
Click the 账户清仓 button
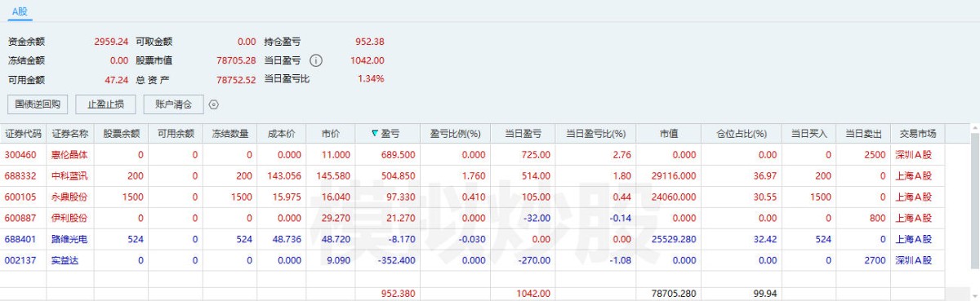[173, 104]
